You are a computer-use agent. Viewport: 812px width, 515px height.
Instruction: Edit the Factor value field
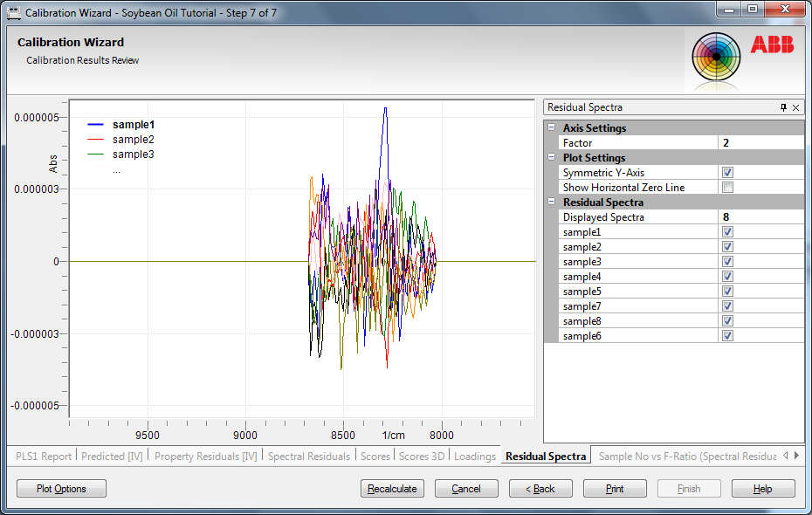tap(760, 143)
